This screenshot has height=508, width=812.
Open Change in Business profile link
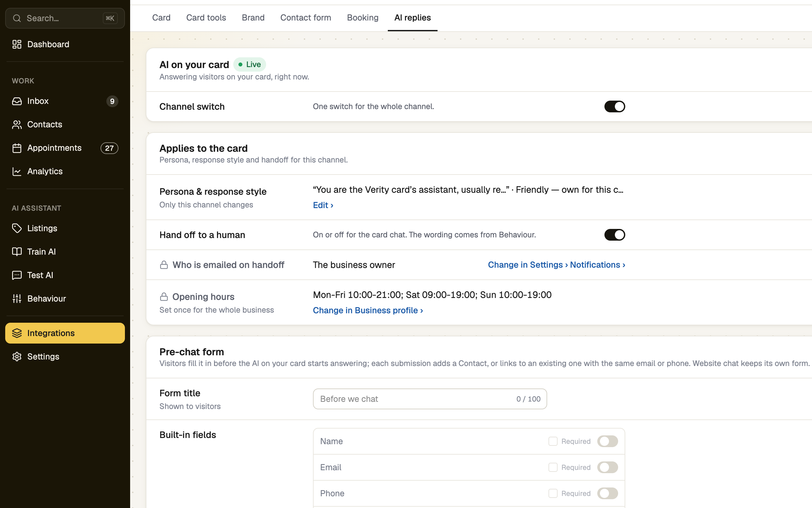click(x=368, y=310)
